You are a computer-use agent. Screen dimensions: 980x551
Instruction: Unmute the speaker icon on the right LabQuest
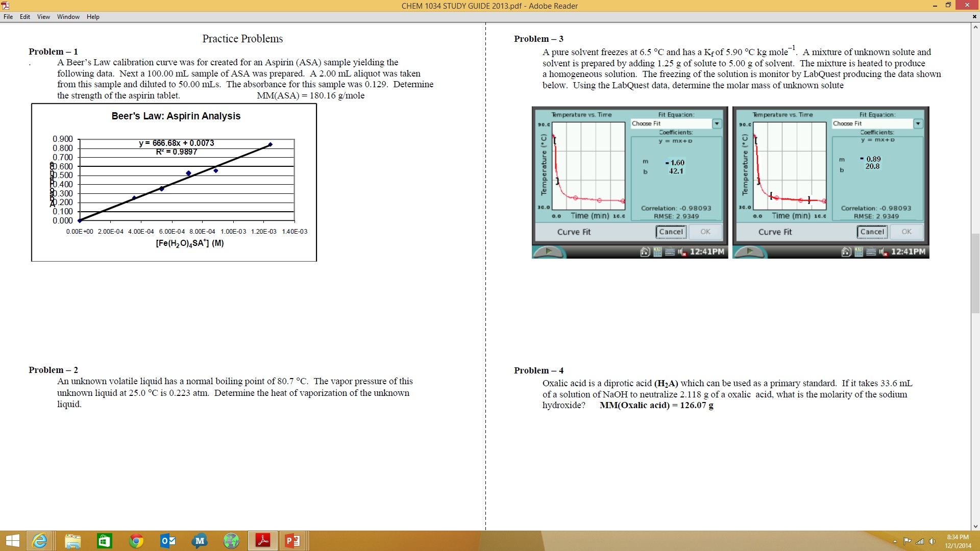[x=882, y=252]
